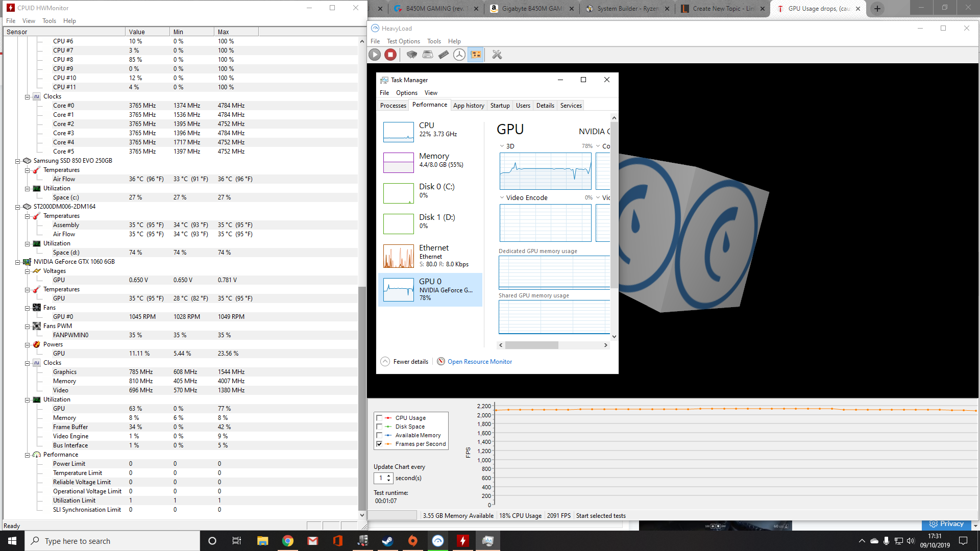
Task: Collapse GPU Powers tree section
Action: (x=28, y=344)
